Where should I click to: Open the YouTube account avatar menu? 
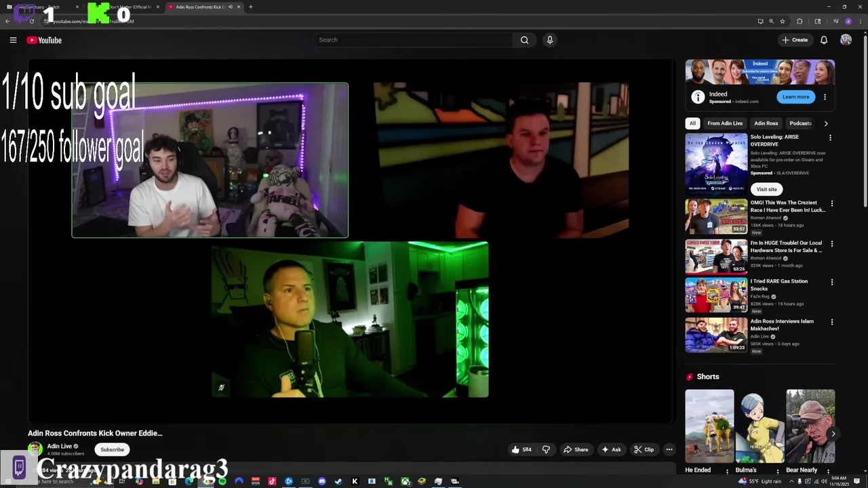(846, 40)
